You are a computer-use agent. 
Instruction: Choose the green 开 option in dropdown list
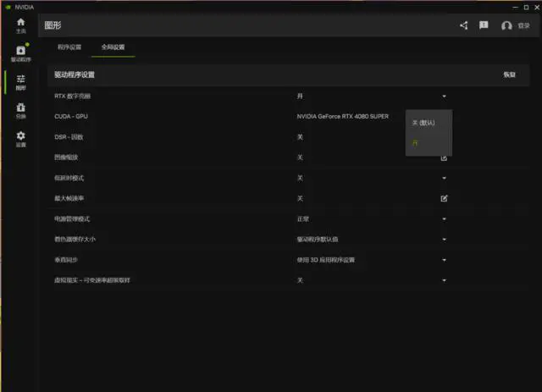[429, 143]
